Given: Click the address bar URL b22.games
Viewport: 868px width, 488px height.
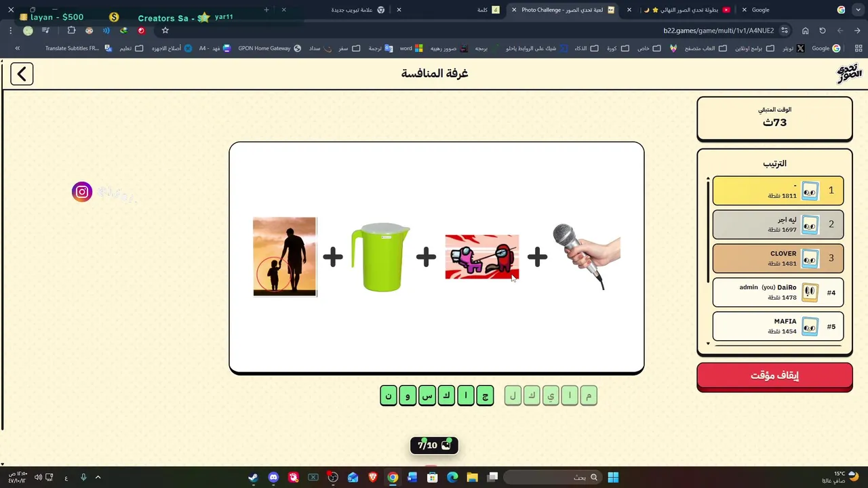Looking at the screenshot, I should point(718,30).
